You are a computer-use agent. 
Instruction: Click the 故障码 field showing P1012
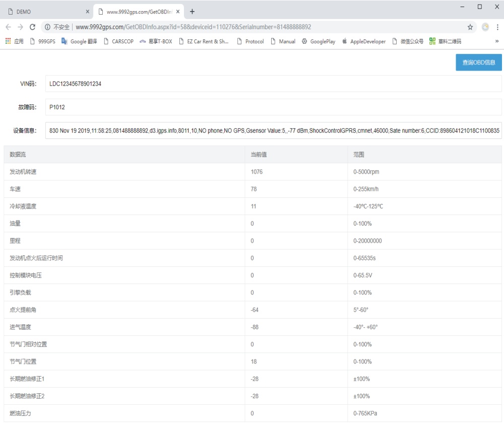pyautogui.click(x=273, y=107)
